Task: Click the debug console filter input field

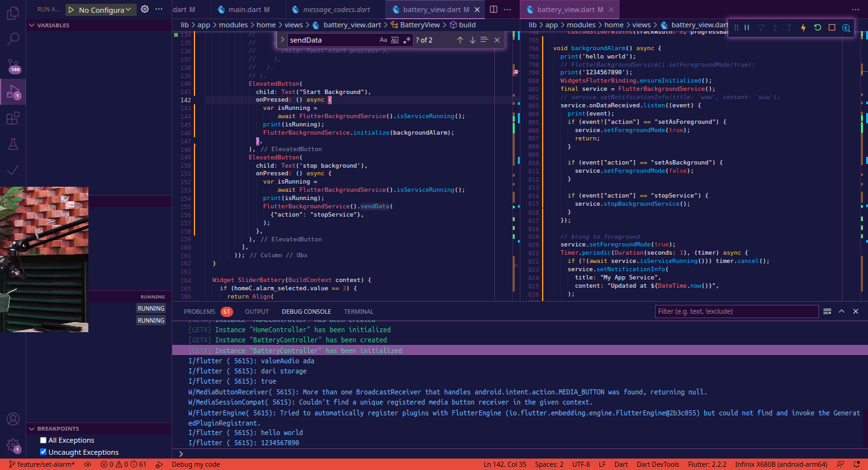Action: pyautogui.click(x=736, y=311)
